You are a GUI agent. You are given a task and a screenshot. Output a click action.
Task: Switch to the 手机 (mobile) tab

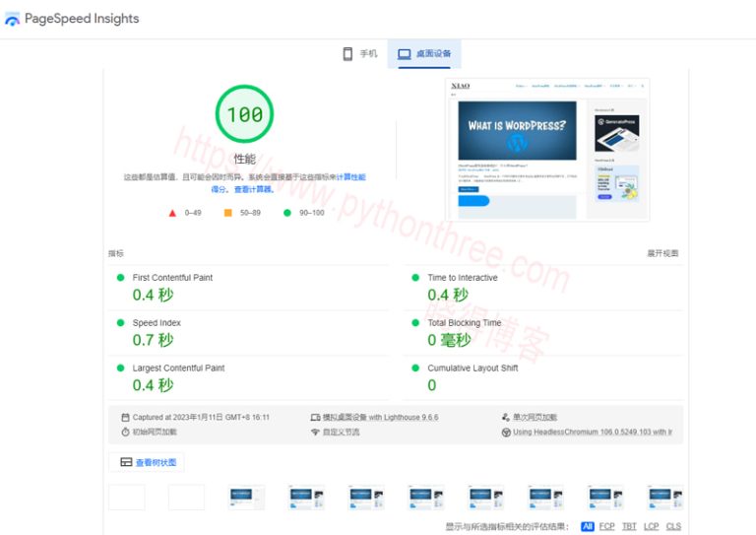(x=360, y=54)
